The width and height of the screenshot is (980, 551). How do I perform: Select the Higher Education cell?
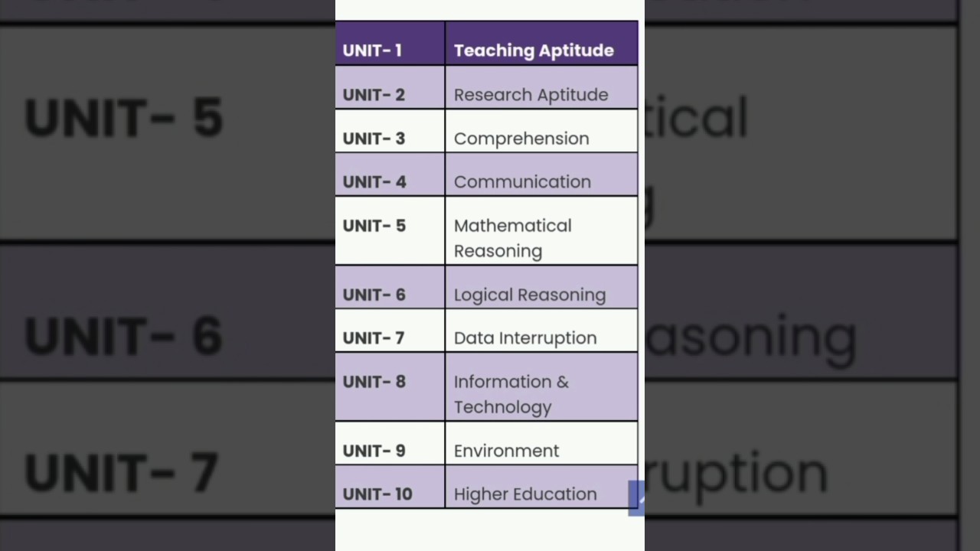[524, 494]
